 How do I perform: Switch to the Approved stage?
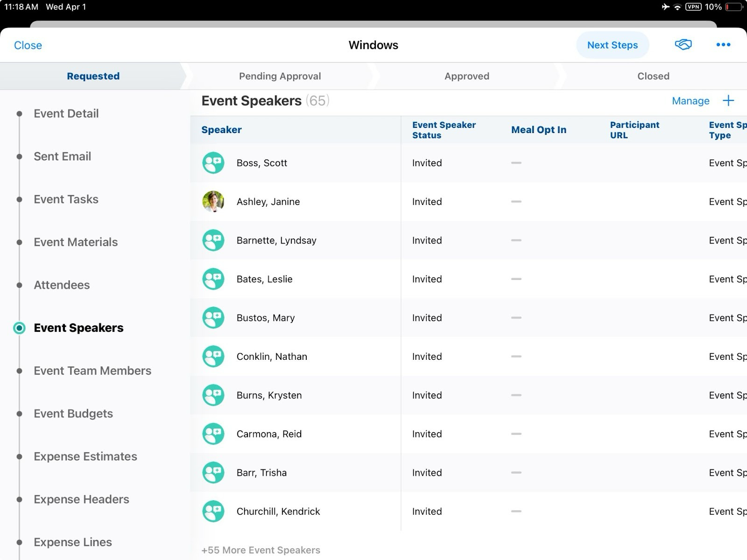coord(466,76)
